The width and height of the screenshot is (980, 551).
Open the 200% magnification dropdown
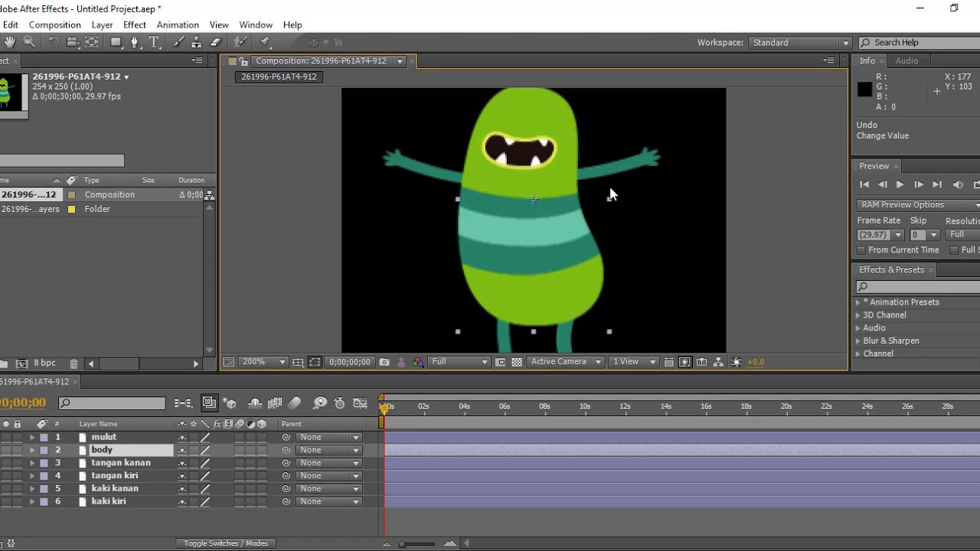pos(265,362)
